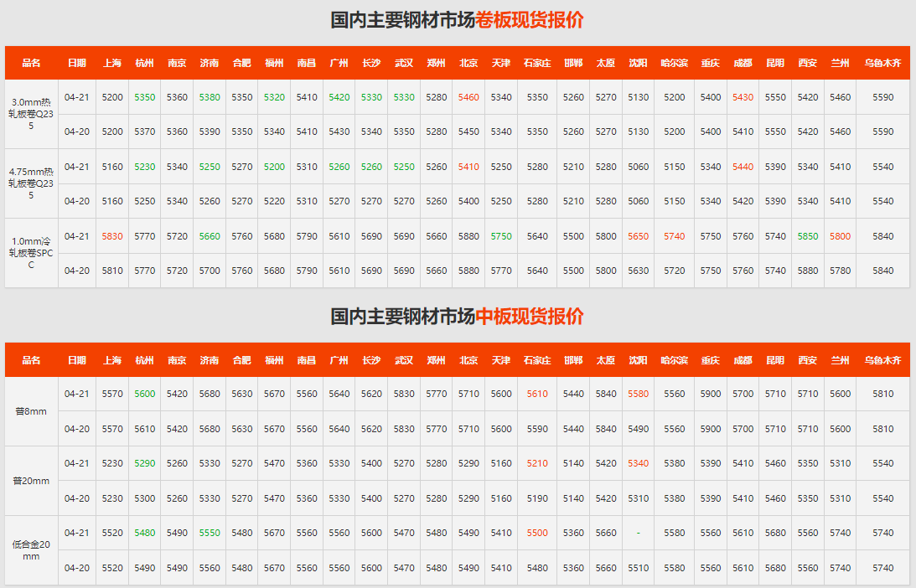Click red 5430 under 成都 in 3.0mm row
The height and width of the screenshot is (588, 916).
[743, 97]
